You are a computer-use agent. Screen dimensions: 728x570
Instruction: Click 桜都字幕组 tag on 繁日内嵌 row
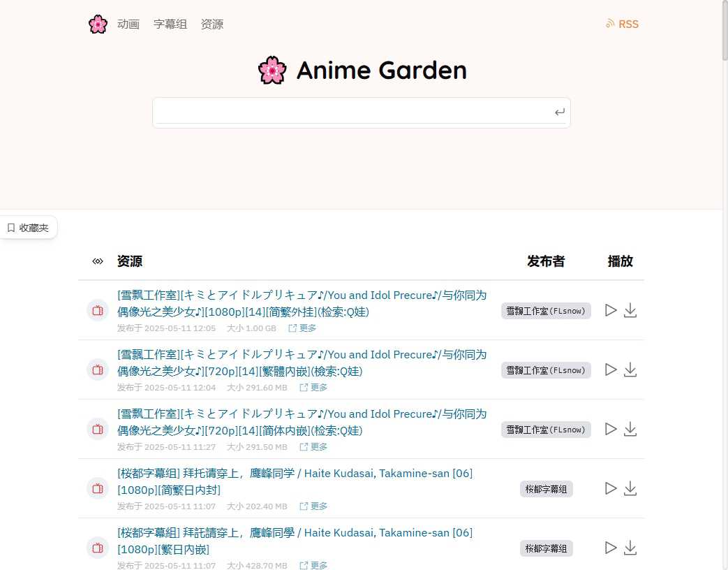pyautogui.click(x=546, y=548)
